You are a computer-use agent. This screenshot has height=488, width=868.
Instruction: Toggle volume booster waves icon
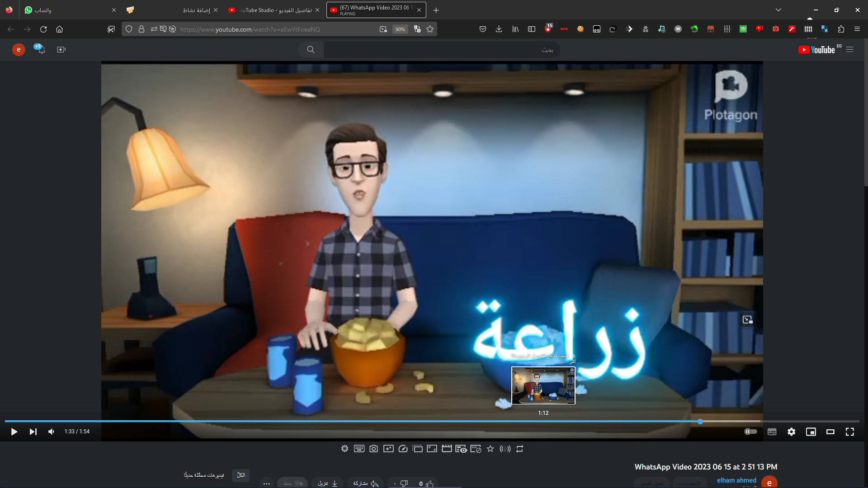[x=505, y=449]
